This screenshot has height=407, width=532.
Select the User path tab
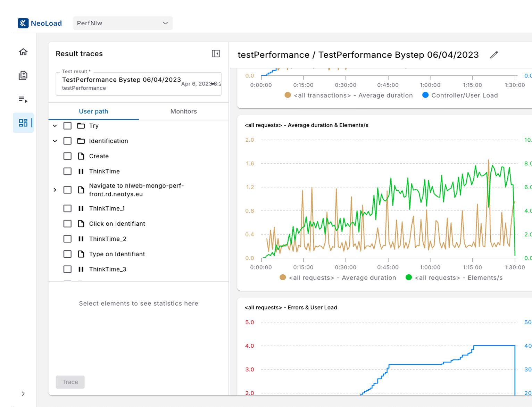(x=93, y=111)
